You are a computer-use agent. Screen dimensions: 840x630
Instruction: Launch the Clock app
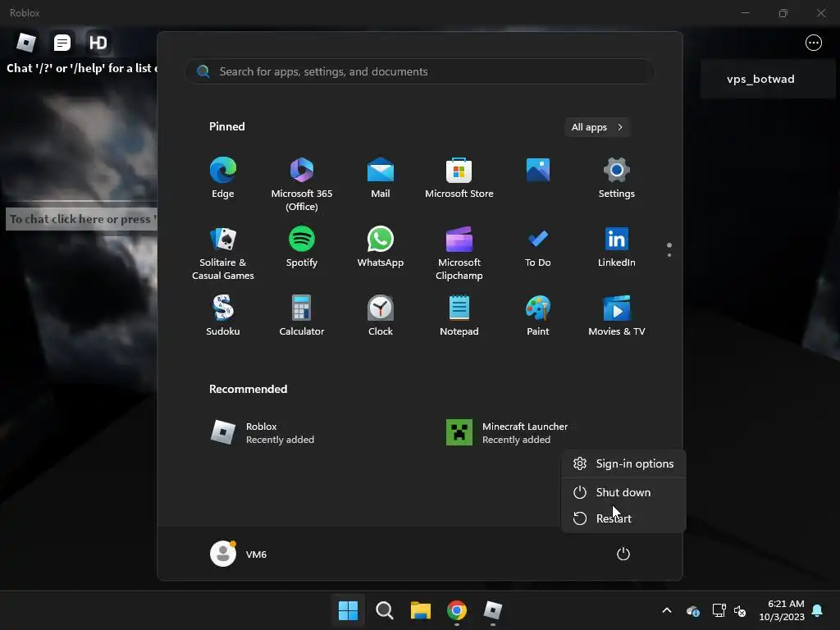pyautogui.click(x=381, y=316)
